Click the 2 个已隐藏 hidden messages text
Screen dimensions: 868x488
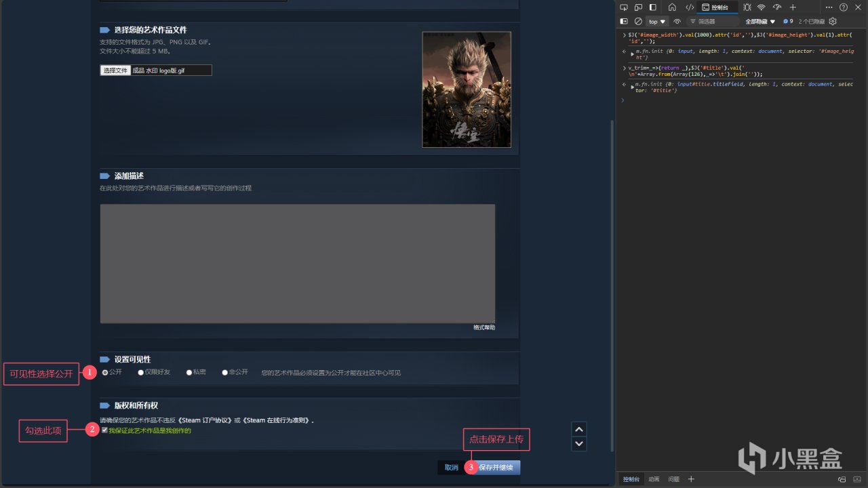point(812,22)
